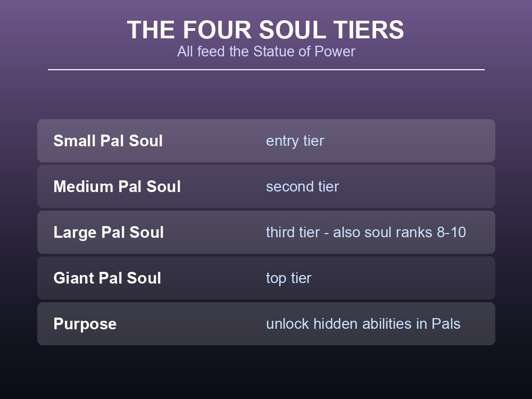
Task: Click the word SOUL in the title
Action: pos(293,30)
